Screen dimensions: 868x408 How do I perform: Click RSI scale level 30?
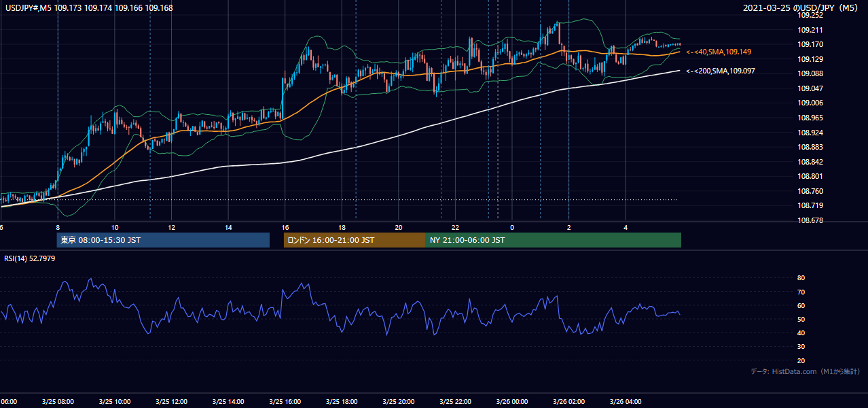(801, 347)
